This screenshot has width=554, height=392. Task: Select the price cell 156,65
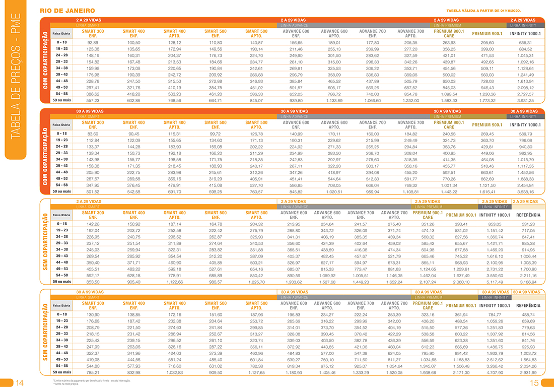click(296, 42)
